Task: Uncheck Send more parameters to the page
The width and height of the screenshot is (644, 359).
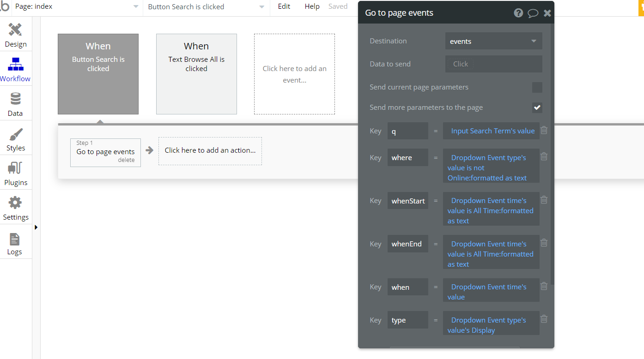Action: pos(537,108)
